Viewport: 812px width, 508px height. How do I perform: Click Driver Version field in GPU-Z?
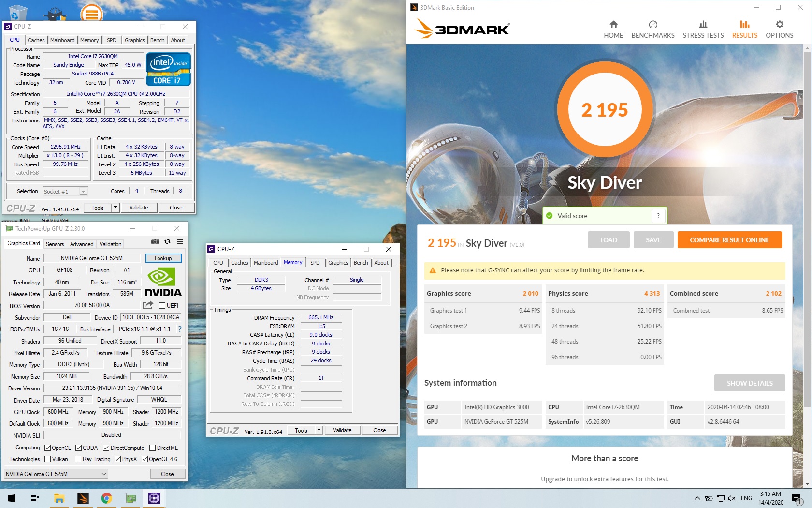(x=112, y=388)
